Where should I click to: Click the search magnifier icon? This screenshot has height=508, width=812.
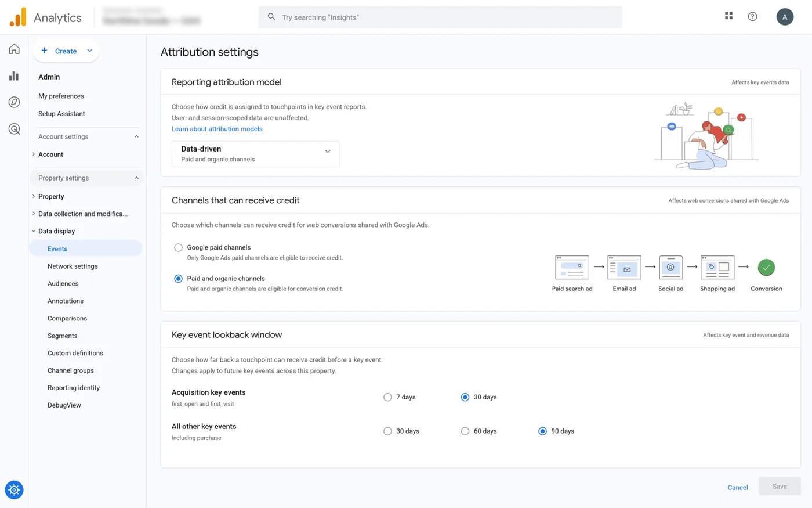pos(271,17)
